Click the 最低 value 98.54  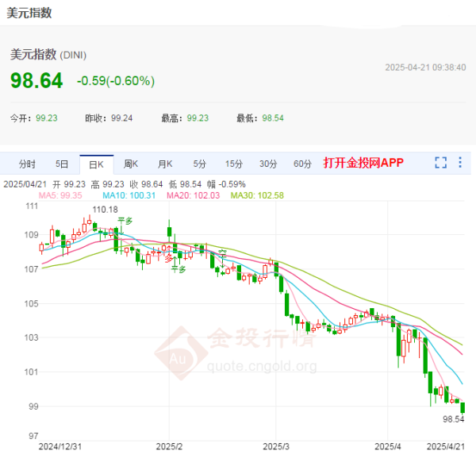tap(273, 118)
